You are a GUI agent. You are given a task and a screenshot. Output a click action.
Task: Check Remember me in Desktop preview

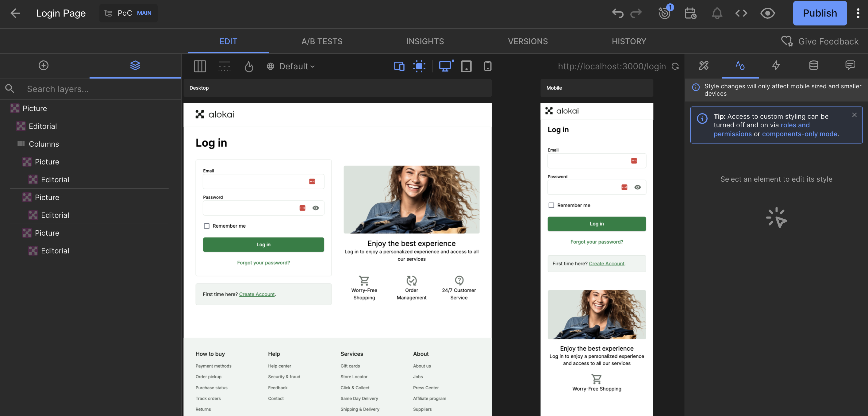(206, 226)
